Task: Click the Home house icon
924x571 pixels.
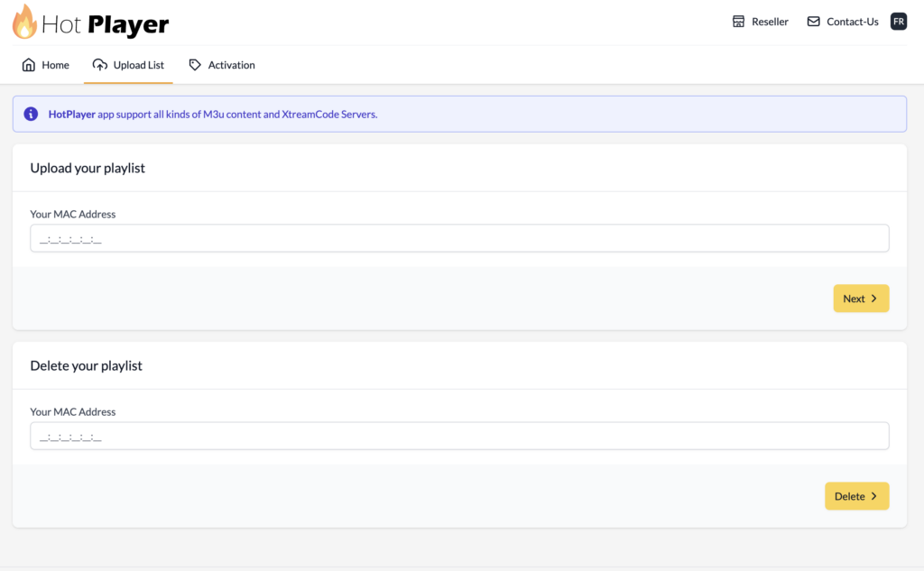Action: [x=29, y=65]
